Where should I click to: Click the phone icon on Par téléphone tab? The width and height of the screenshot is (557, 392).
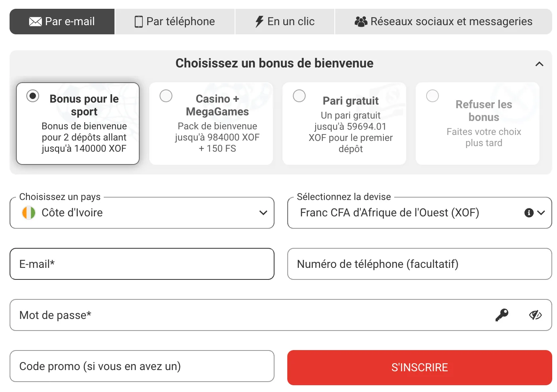click(138, 22)
